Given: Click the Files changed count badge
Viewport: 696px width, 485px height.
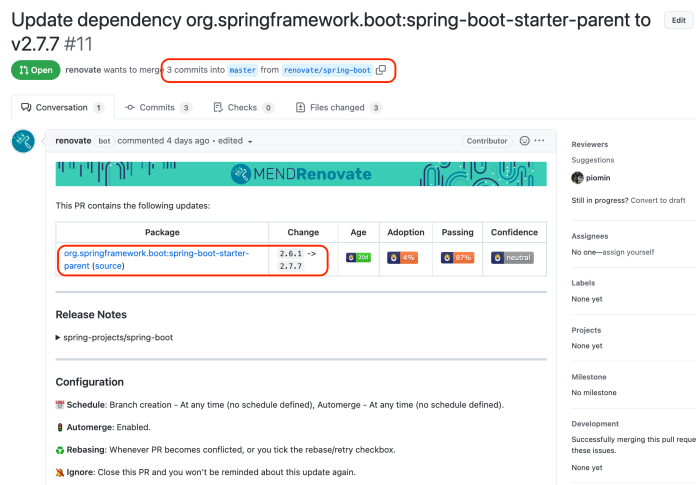Looking at the screenshot, I should click(376, 107).
